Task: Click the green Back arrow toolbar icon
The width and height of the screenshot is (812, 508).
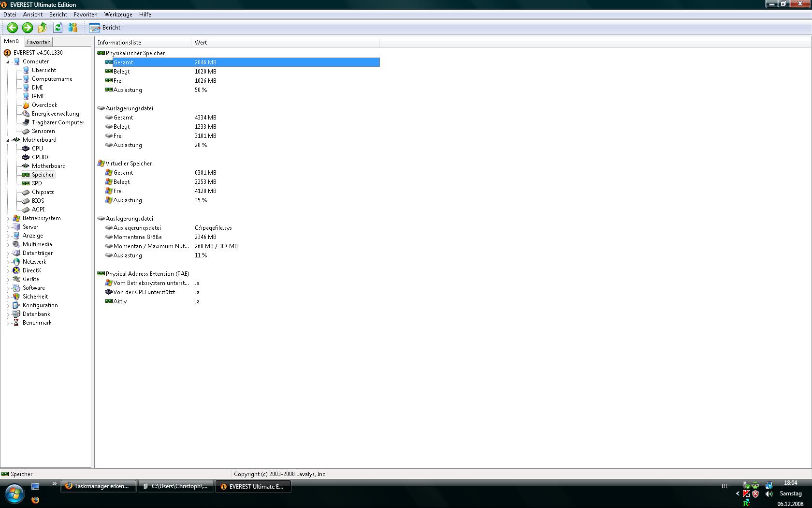Action: click(x=13, y=28)
